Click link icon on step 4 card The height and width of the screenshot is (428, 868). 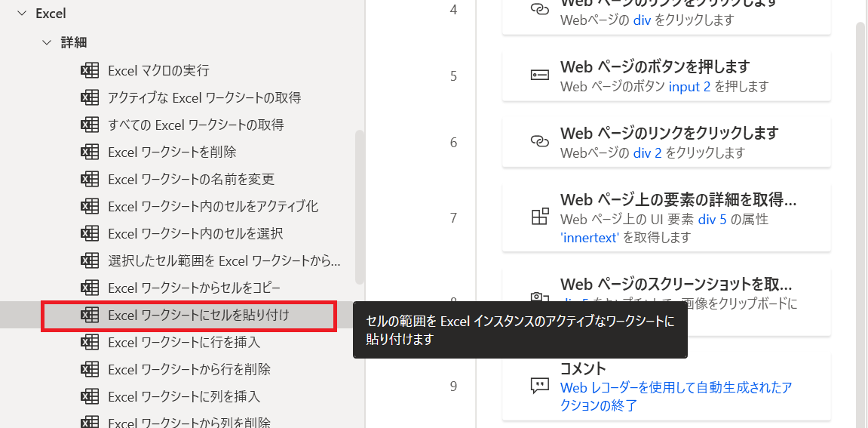pyautogui.click(x=539, y=10)
